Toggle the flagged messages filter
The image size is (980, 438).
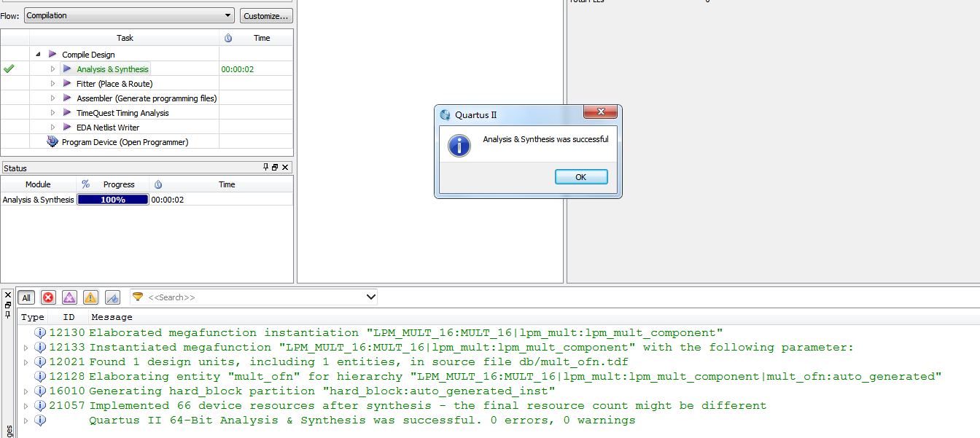[x=112, y=297]
